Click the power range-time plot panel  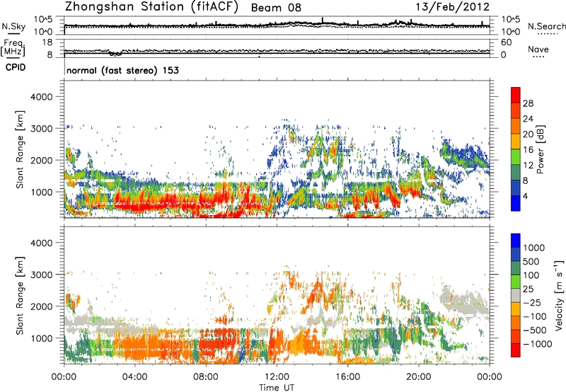click(277, 149)
